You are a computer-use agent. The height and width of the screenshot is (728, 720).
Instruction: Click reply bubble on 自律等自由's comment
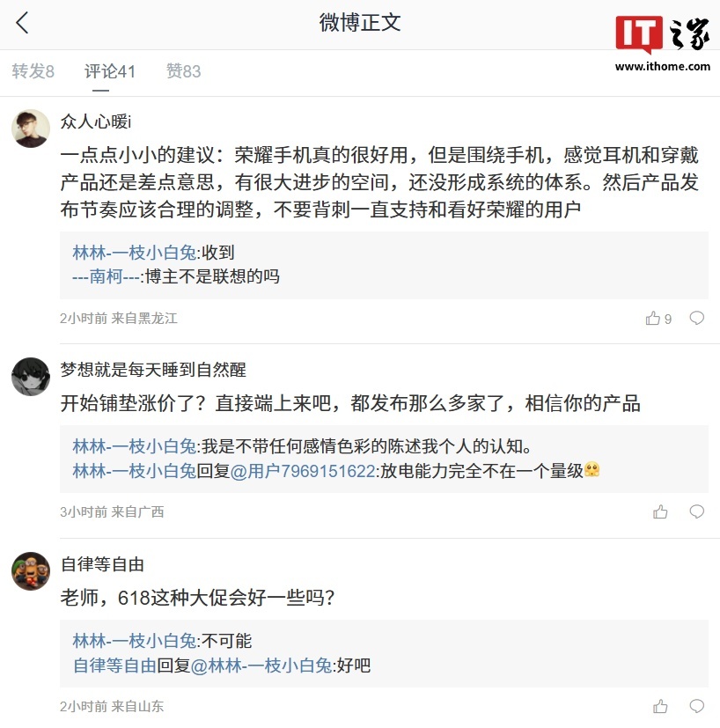696,707
